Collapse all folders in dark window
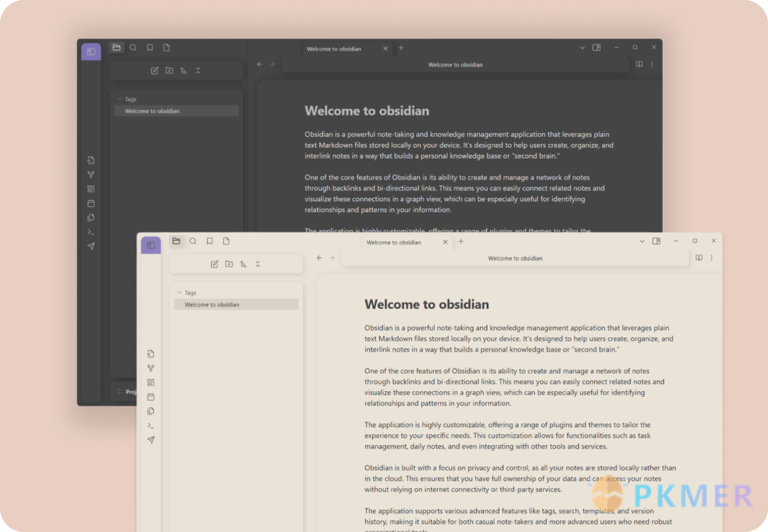Viewport: 768px width, 532px height. [198, 70]
